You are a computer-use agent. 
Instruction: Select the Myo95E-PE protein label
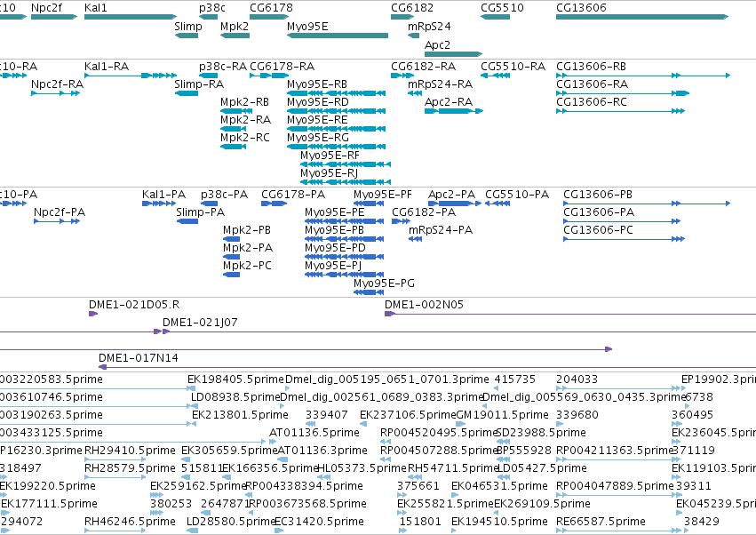pyautogui.click(x=335, y=212)
